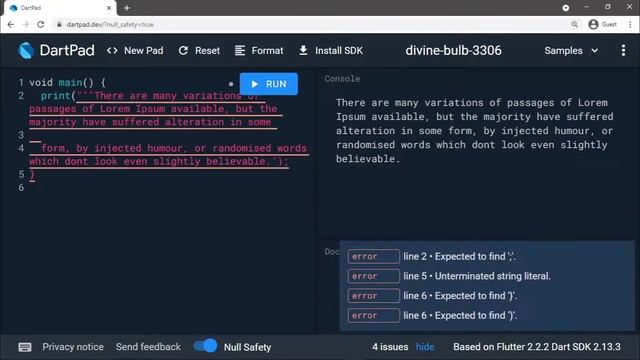640x360 pixels.
Task: Run the code with RUN button
Action: click(269, 84)
